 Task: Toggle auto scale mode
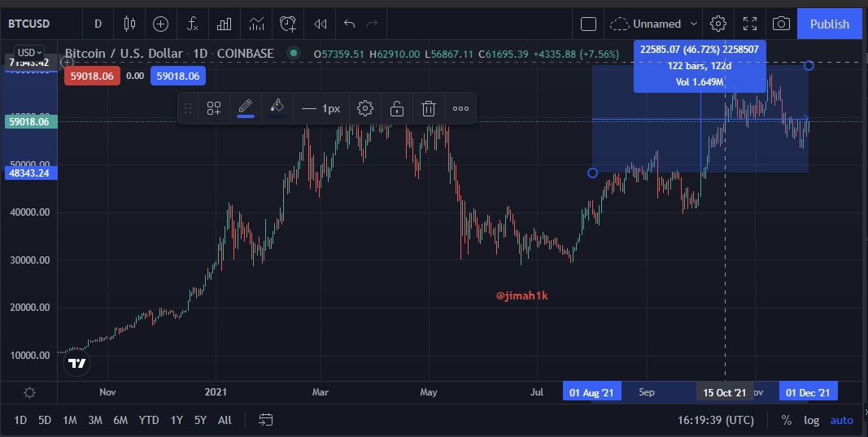[841, 421]
